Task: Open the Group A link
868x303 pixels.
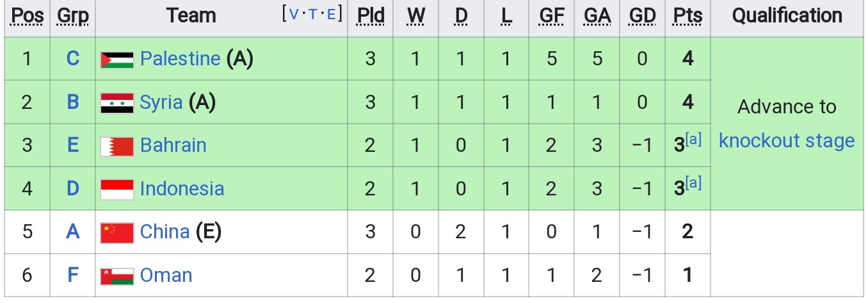Action: point(73,231)
